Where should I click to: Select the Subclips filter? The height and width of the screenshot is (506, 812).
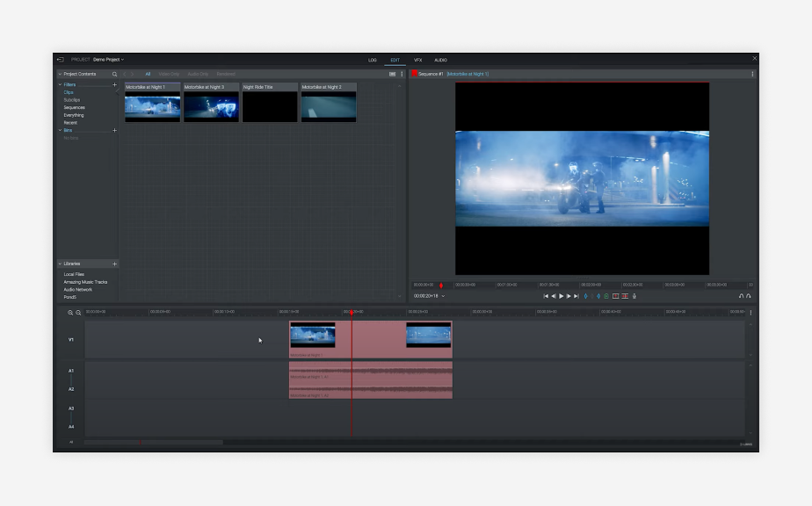click(71, 100)
